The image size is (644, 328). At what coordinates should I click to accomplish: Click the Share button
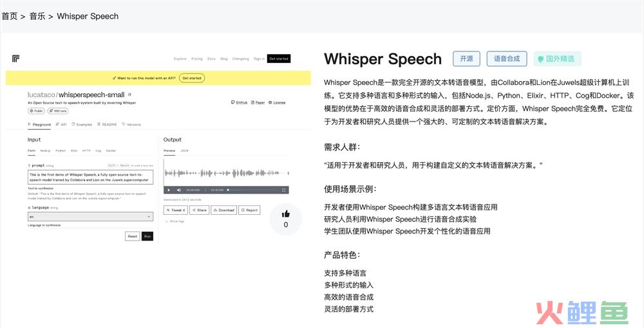tap(199, 210)
